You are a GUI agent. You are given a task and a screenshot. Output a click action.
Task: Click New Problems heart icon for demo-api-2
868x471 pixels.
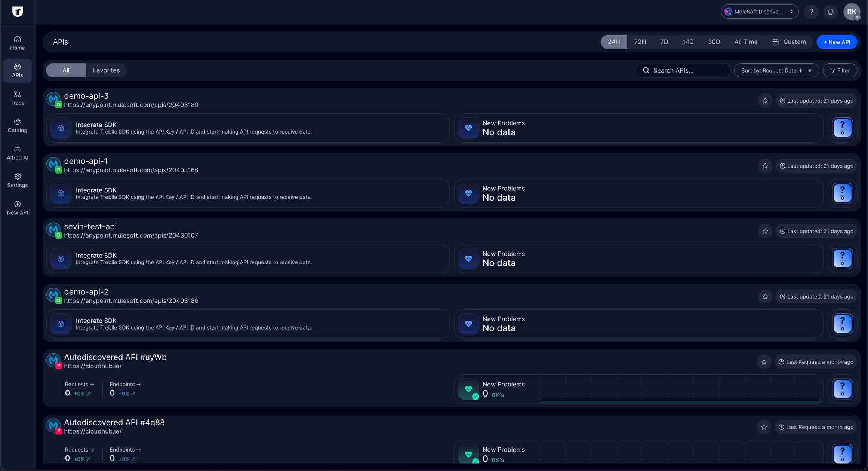coord(468,324)
